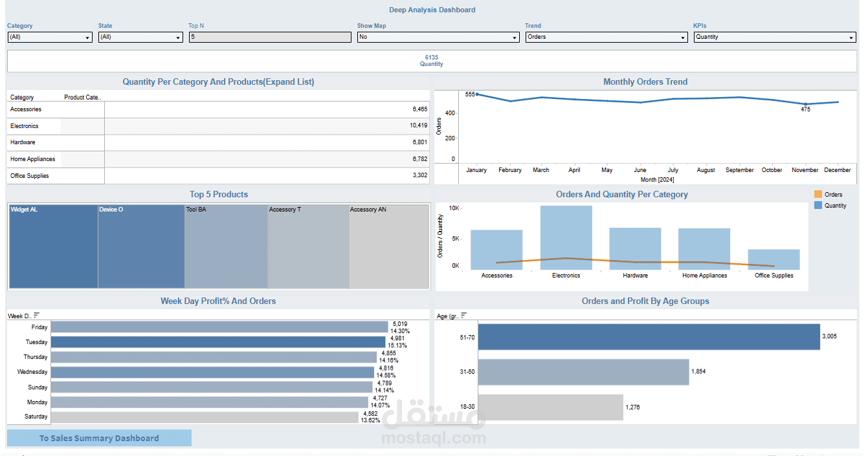868x456 pixels.
Task: Select the Widget AL treemap tile
Action: tap(54, 246)
